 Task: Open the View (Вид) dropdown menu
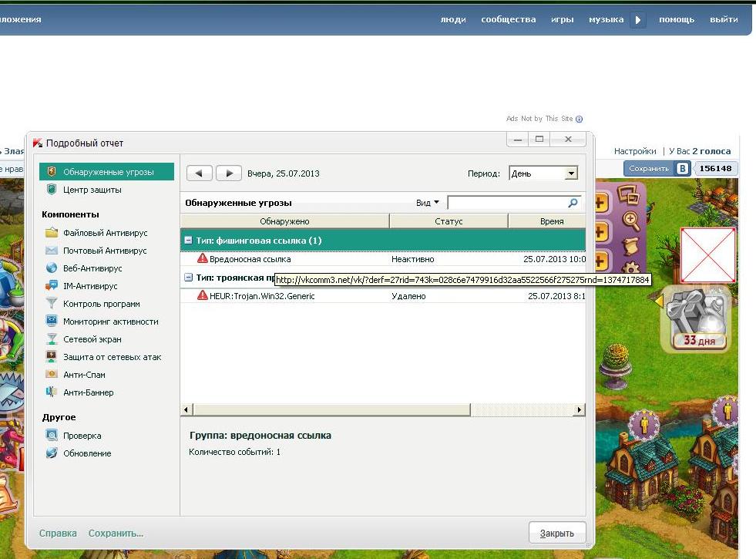point(427,203)
